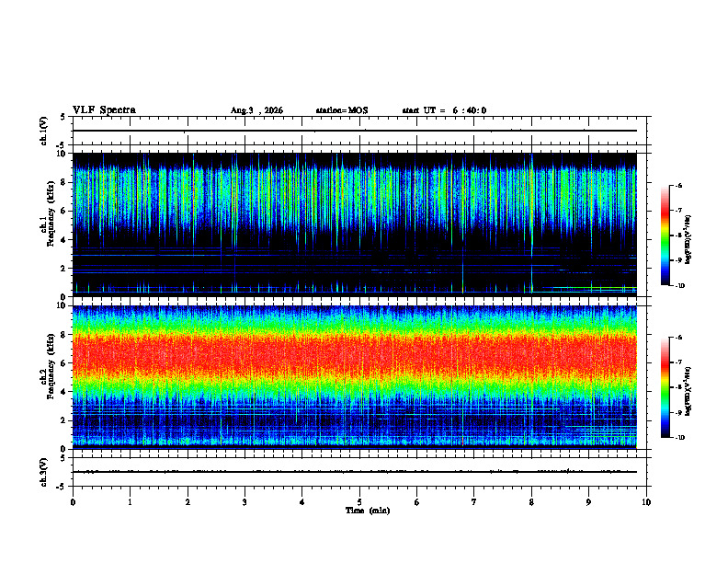This screenshot has width=728, height=563.
Task: Click the log(PSD) label beside ch.1 color bar
Action: click(x=688, y=239)
